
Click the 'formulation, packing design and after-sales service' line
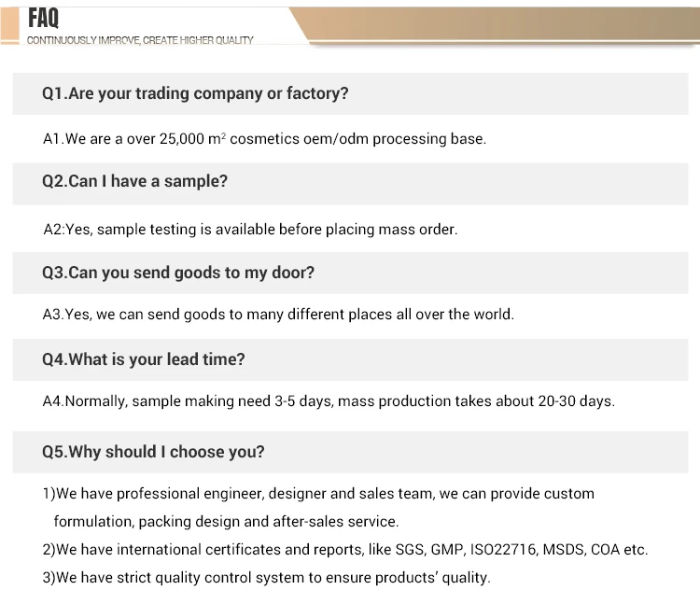pos(227,522)
